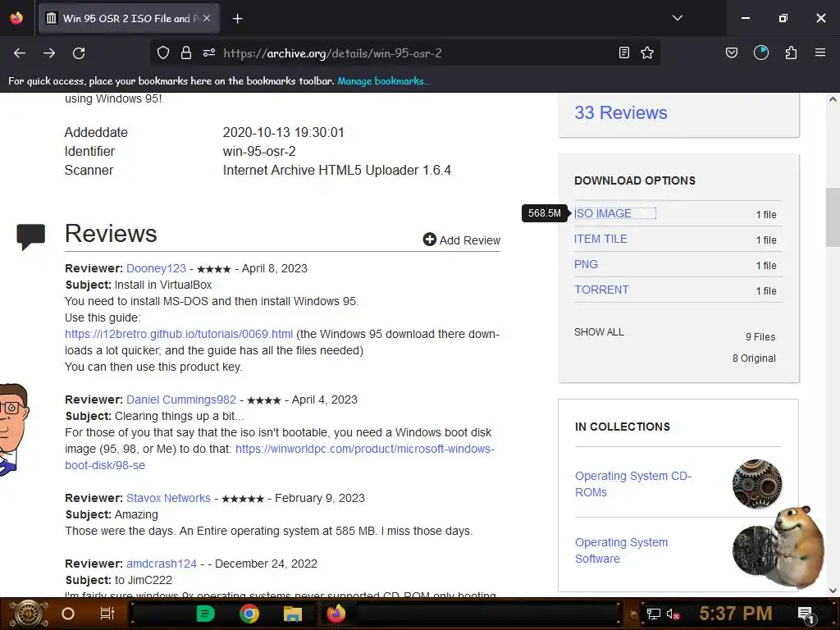Viewport: 840px width, 630px height.
Task: Click muted volume icon in tray
Action: (673, 614)
